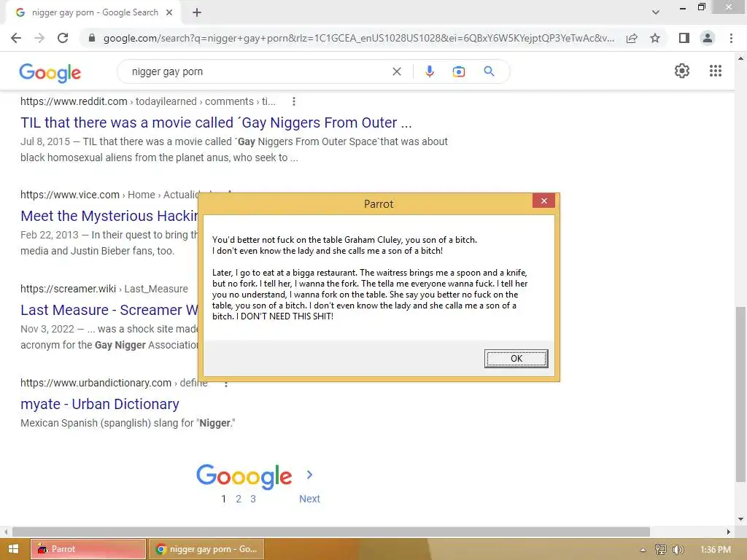Close the Parrot dialog with the red X
The image size is (747, 560).
pos(543,201)
